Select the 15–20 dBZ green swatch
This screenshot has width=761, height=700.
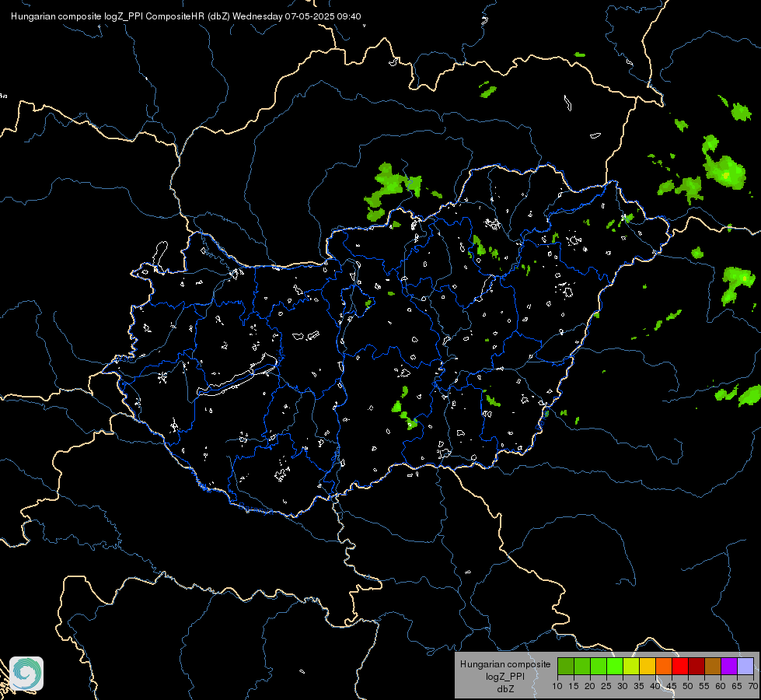click(582, 667)
